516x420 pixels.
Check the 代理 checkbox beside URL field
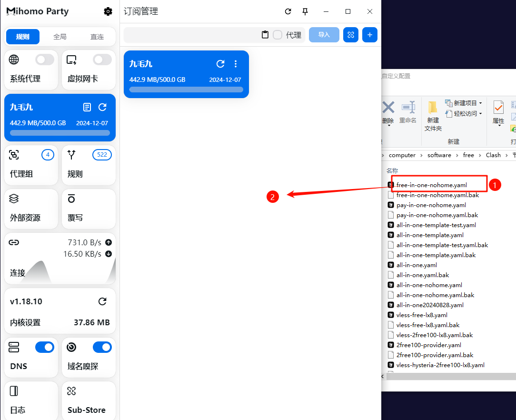point(278,35)
